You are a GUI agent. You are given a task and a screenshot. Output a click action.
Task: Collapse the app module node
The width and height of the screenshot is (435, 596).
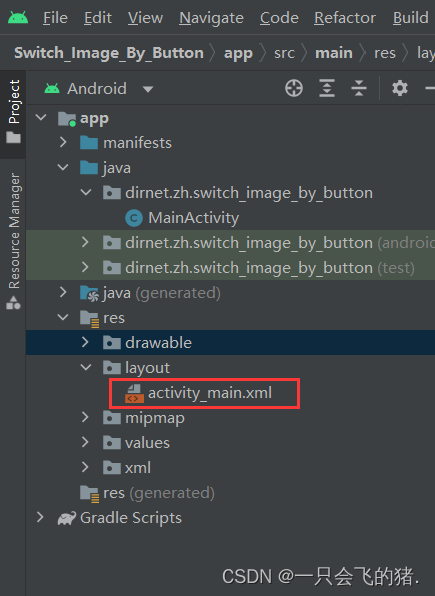click(41, 117)
